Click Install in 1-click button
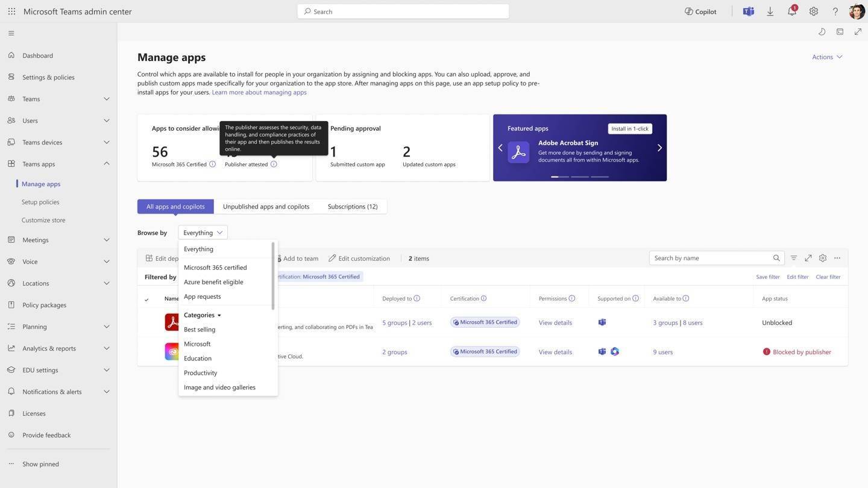Image resolution: width=868 pixels, height=488 pixels. (x=630, y=128)
